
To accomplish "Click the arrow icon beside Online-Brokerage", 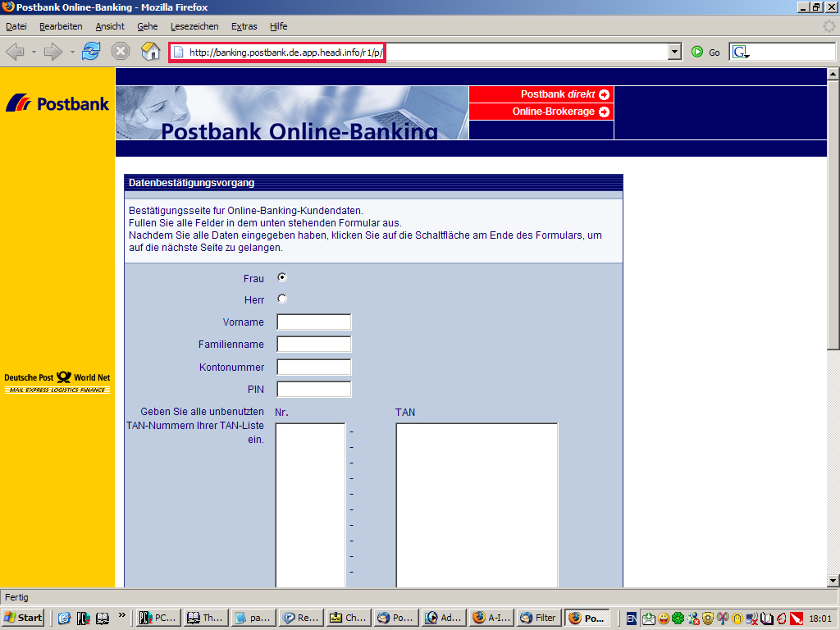I will (x=605, y=112).
